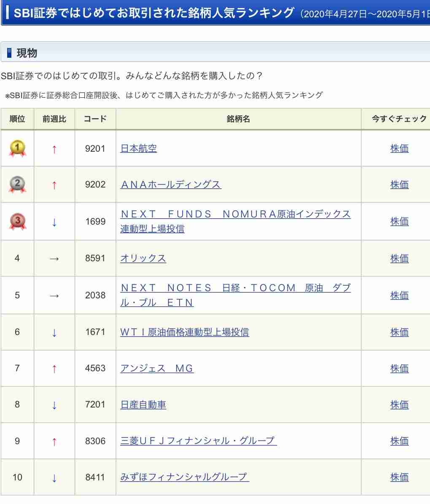Click stock code 4563
The width and height of the screenshot is (430, 504).
click(x=95, y=368)
